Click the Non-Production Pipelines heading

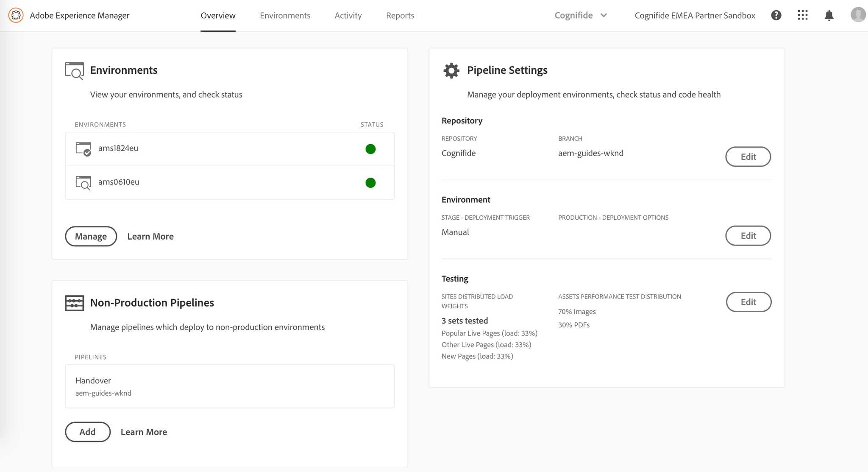(x=152, y=302)
